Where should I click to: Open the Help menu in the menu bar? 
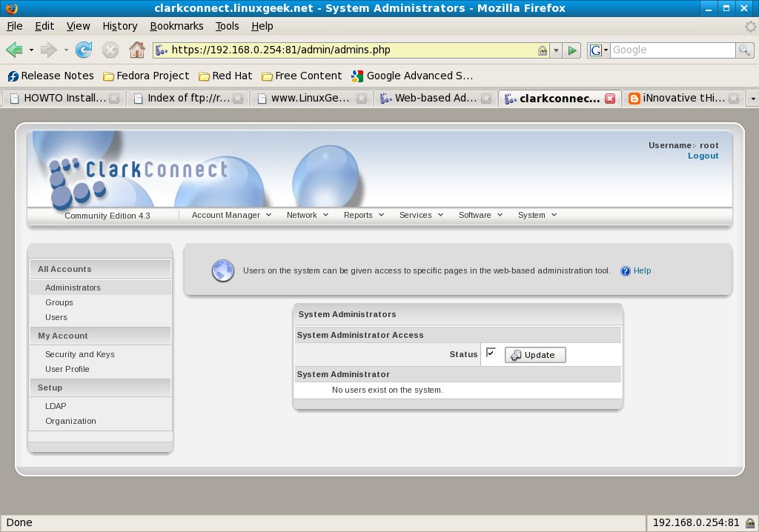click(262, 26)
